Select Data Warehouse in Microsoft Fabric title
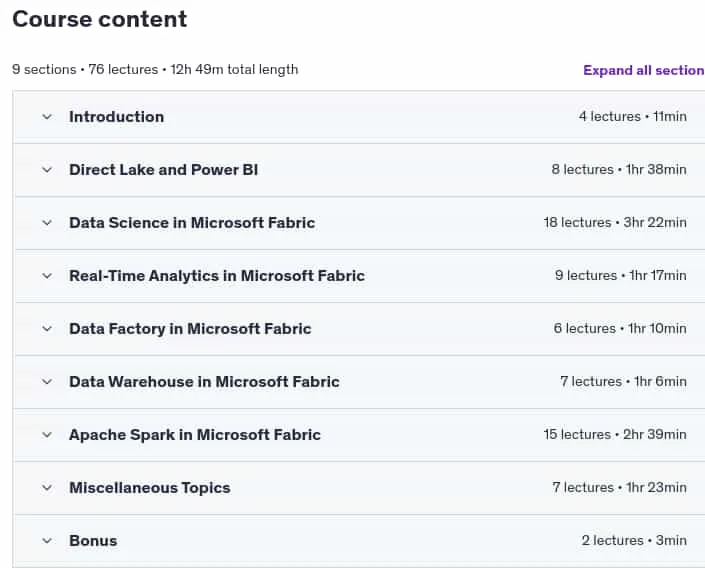Image resolution: width=705 pixels, height=568 pixels. point(204,382)
